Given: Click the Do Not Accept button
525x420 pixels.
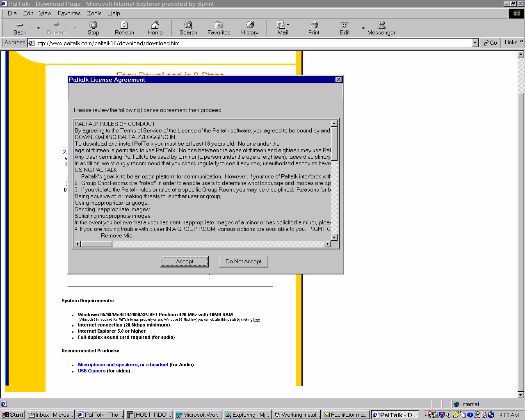Looking at the screenshot, I should pos(243,261).
